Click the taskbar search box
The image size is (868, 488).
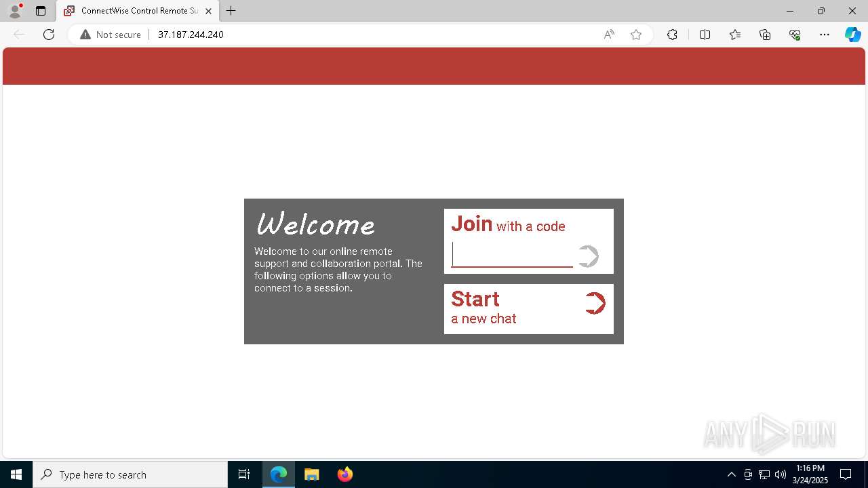point(130,474)
